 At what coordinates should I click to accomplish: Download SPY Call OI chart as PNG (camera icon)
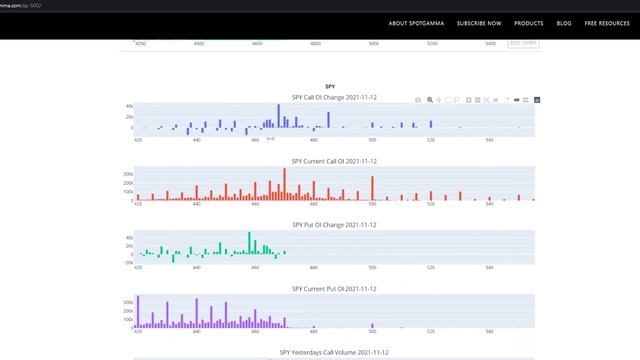(418, 100)
